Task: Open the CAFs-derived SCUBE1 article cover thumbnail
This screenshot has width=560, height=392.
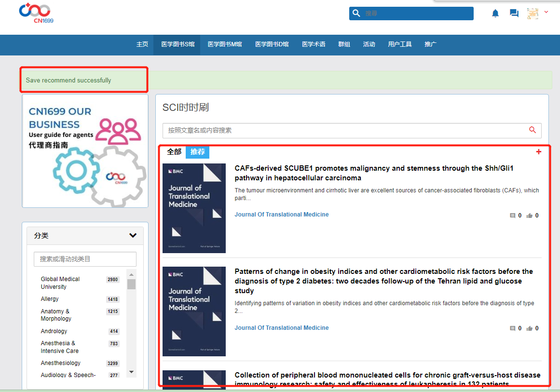Action: [194, 208]
